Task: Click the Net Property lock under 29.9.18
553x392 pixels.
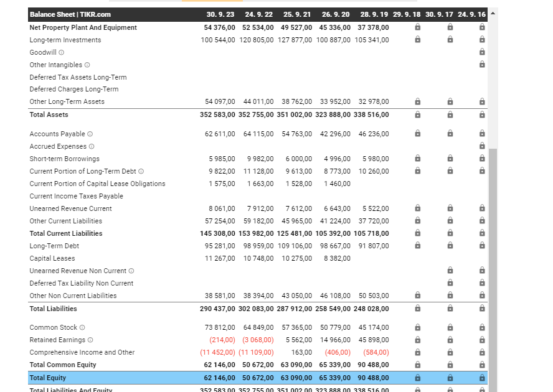Action: [x=417, y=27]
